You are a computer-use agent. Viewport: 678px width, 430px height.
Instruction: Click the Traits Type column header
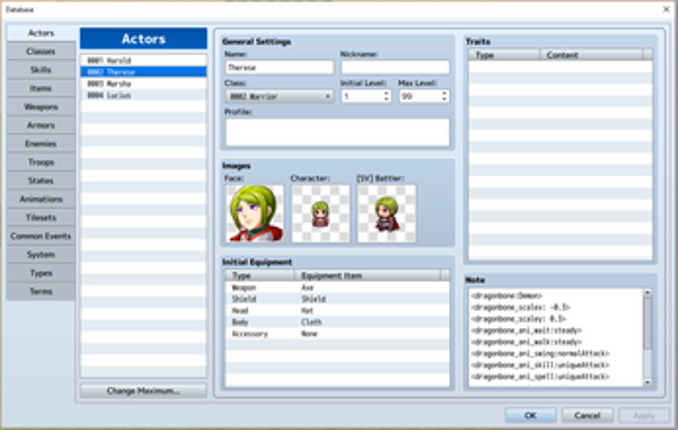[x=505, y=55]
